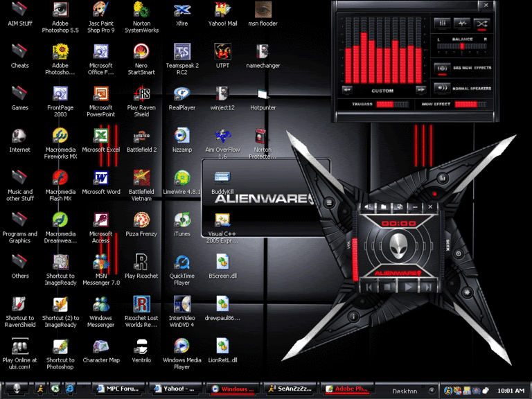Select Battlefield 2 icon
Viewport: 532px width, 399px height.
click(x=141, y=141)
